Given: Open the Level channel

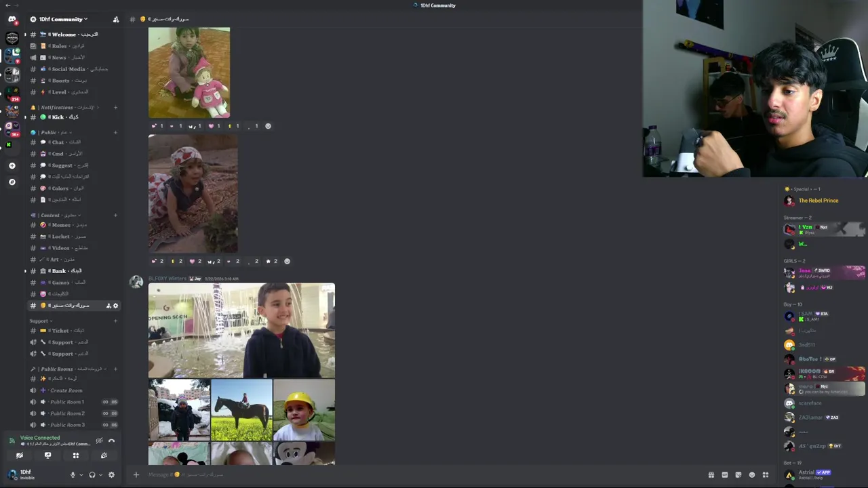Looking at the screenshot, I should click(x=74, y=92).
